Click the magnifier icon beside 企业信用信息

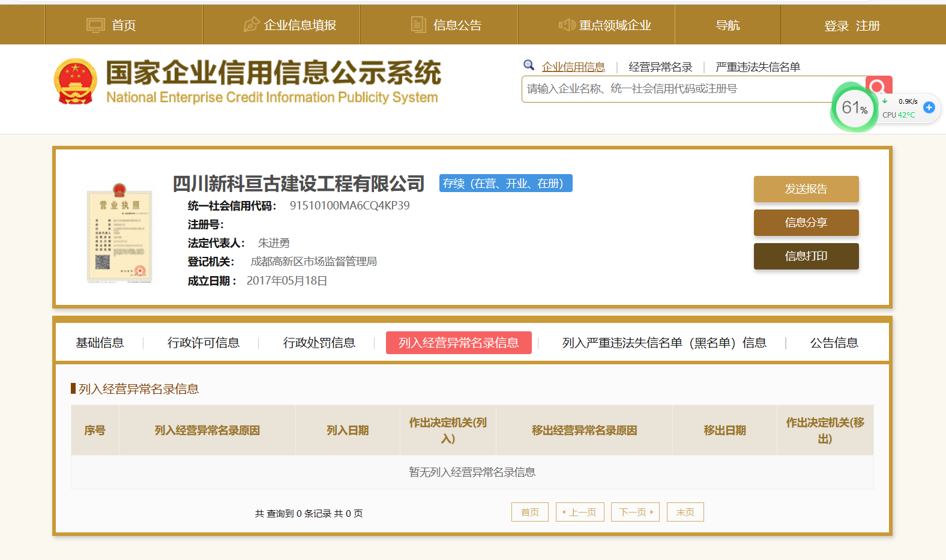click(x=529, y=65)
